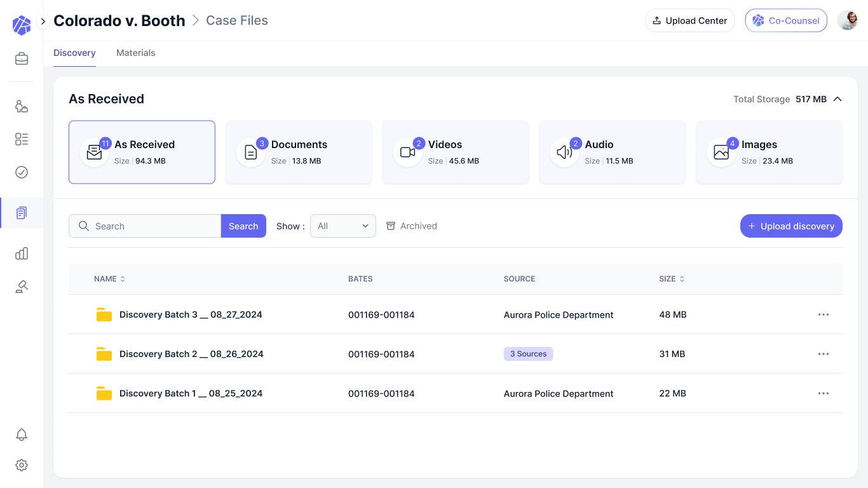
Task: Open the Co-Counsel button
Action: tap(786, 20)
